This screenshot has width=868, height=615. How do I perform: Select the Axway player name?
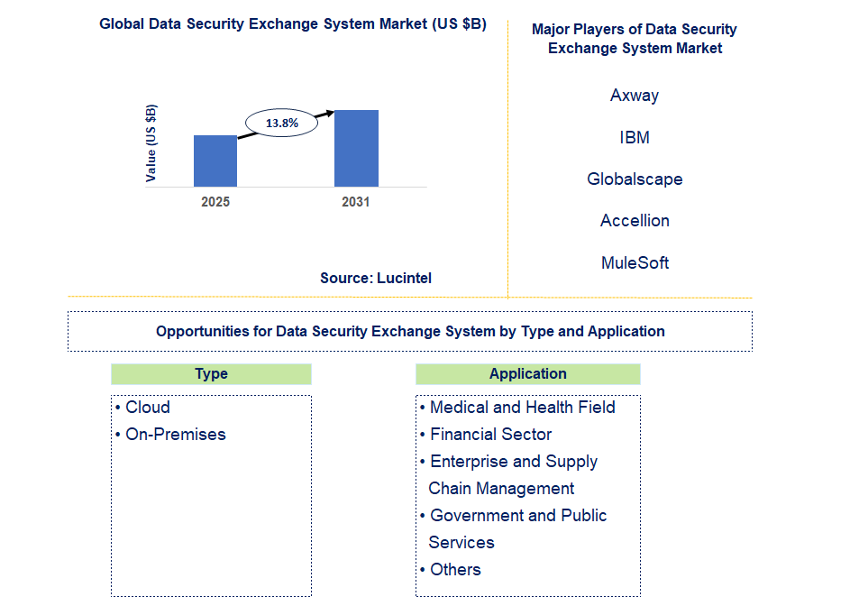point(635,96)
